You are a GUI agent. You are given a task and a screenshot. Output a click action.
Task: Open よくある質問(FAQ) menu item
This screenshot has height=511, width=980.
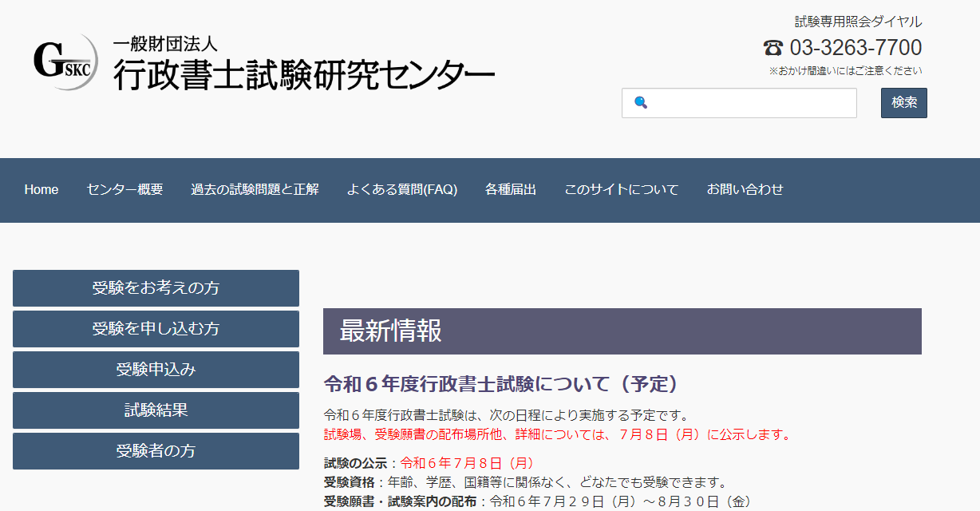point(402,190)
